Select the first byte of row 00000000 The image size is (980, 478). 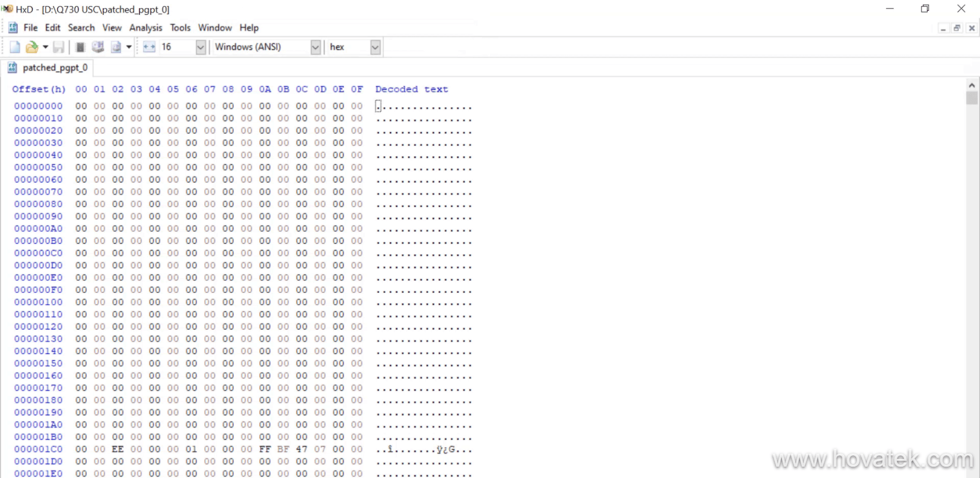click(81, 106)
